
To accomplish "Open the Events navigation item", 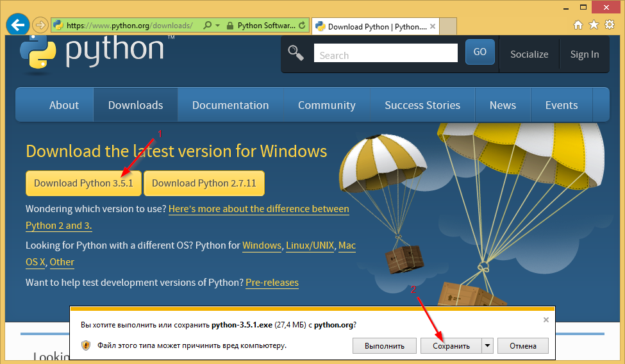I will coord(562,105).
